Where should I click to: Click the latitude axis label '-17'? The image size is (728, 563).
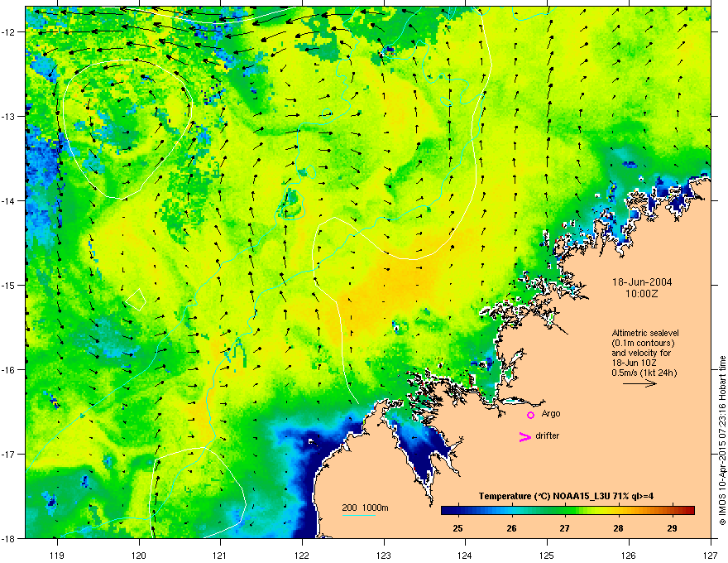[x=10, y=454]
